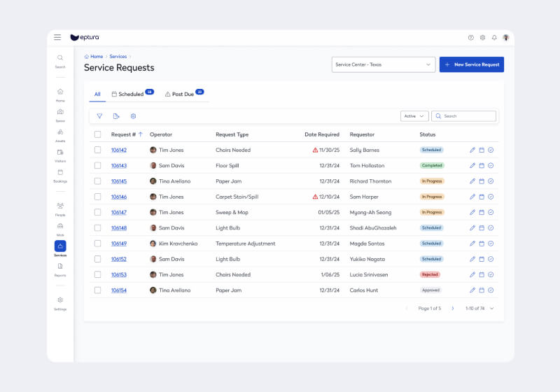Toggle the select-all header checkbox
Viewport: 560px width, 392px height.
pos(97,134)
